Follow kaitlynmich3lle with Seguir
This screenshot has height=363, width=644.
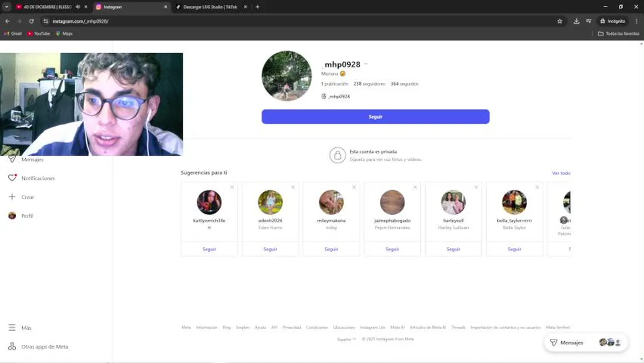tap(209, 249)
